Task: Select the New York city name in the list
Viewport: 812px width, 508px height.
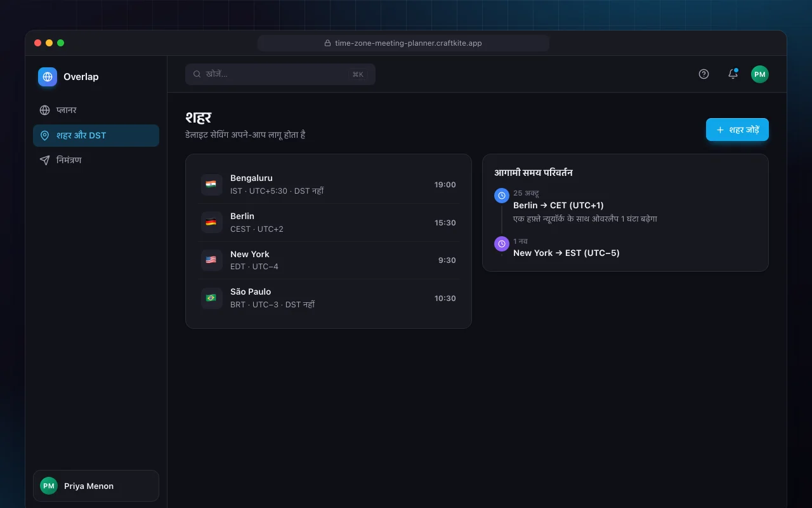Action: (x=250, y=254)
